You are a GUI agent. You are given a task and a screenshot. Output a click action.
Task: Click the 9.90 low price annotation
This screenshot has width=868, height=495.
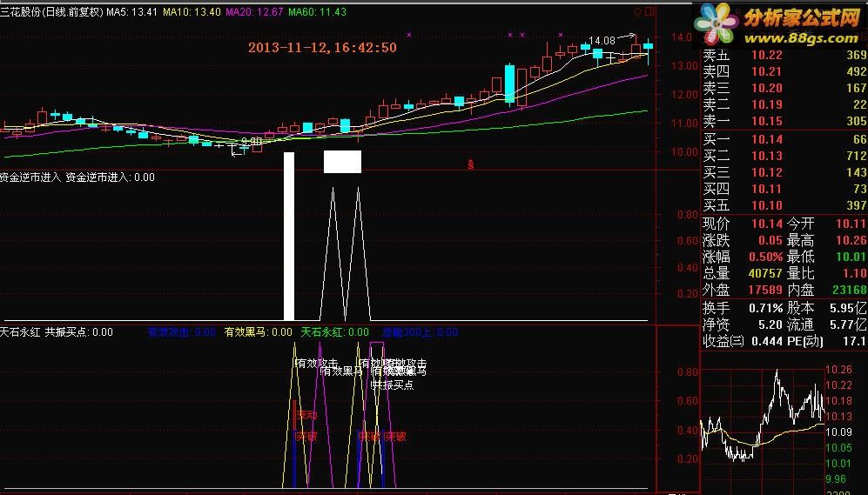coord(252,141)
